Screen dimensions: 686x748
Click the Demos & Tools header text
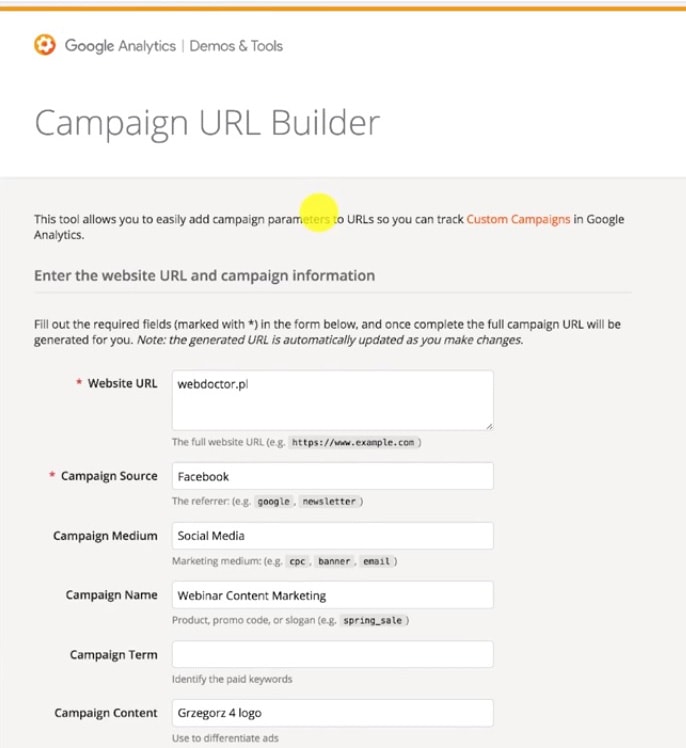coord(236,46)
